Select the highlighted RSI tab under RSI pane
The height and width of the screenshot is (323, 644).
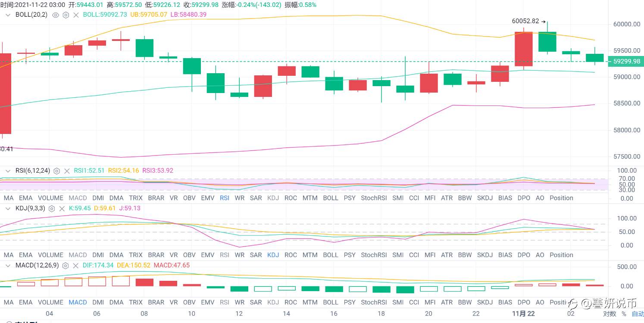pos(225,198)
